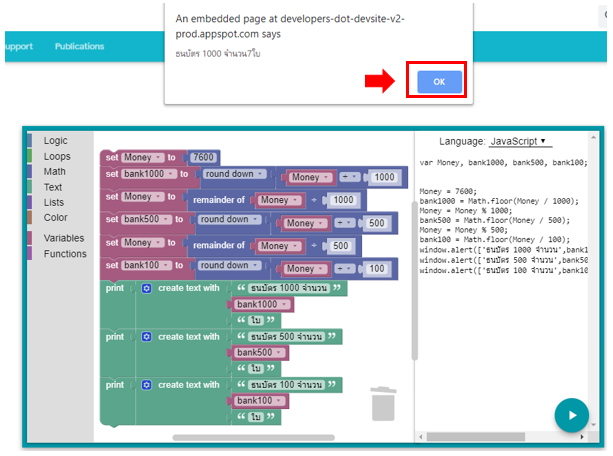Screen dimensions: 613x456
Task: Open the bank1000 dropdown in the print block
Action: click(x=262, y=304)
